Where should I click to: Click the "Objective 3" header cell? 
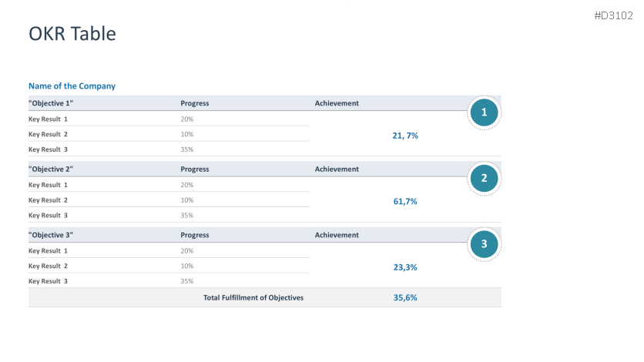pyautogui.click(x=51, y=235)
